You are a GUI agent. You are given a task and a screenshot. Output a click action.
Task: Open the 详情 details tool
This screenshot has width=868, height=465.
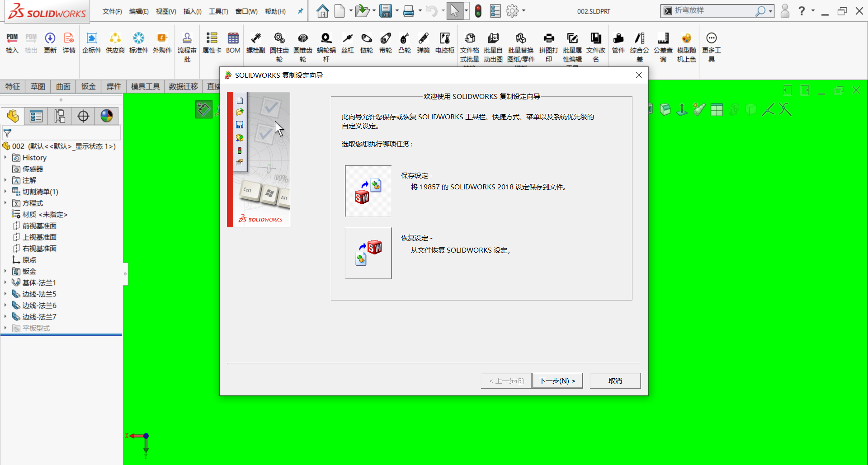[x=69, y=43]
